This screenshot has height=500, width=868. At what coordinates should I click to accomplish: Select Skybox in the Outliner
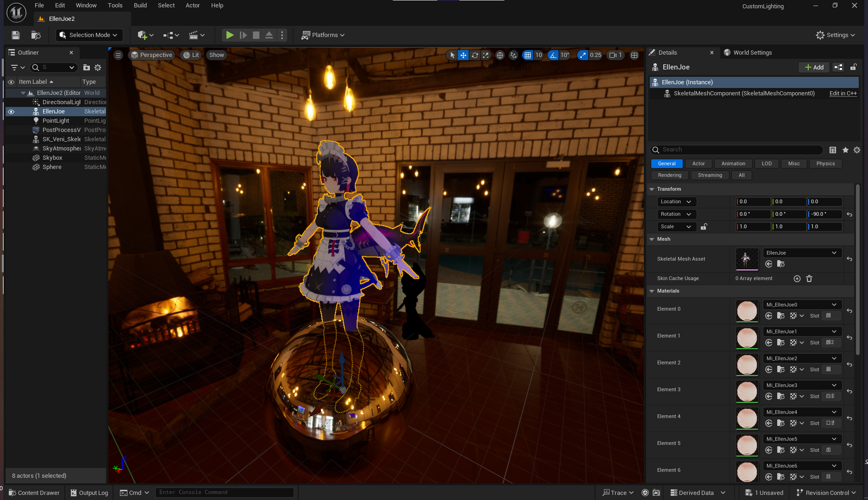tap(52, 158)
